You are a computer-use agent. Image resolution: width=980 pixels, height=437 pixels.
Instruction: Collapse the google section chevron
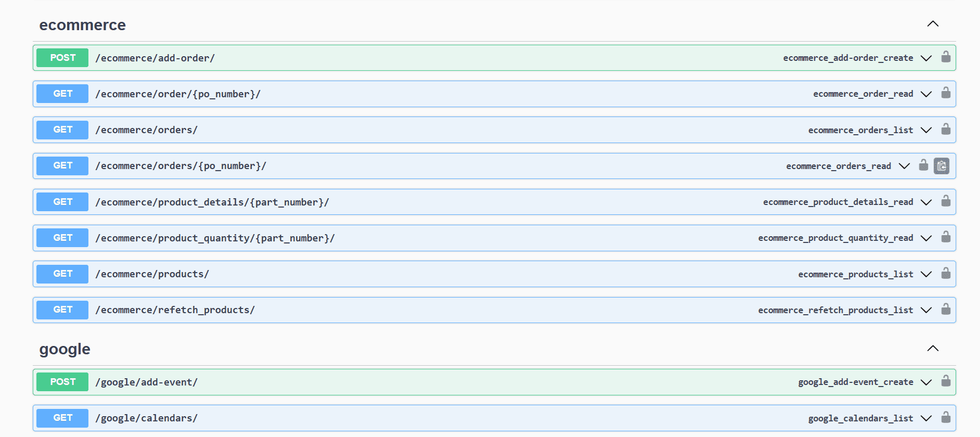[933, 349]
